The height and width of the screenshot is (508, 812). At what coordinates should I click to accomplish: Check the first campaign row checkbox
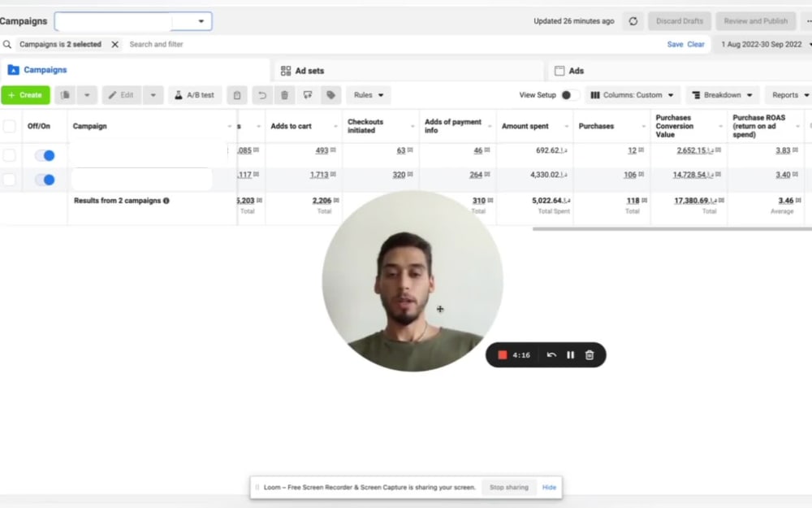click(9, 155)
